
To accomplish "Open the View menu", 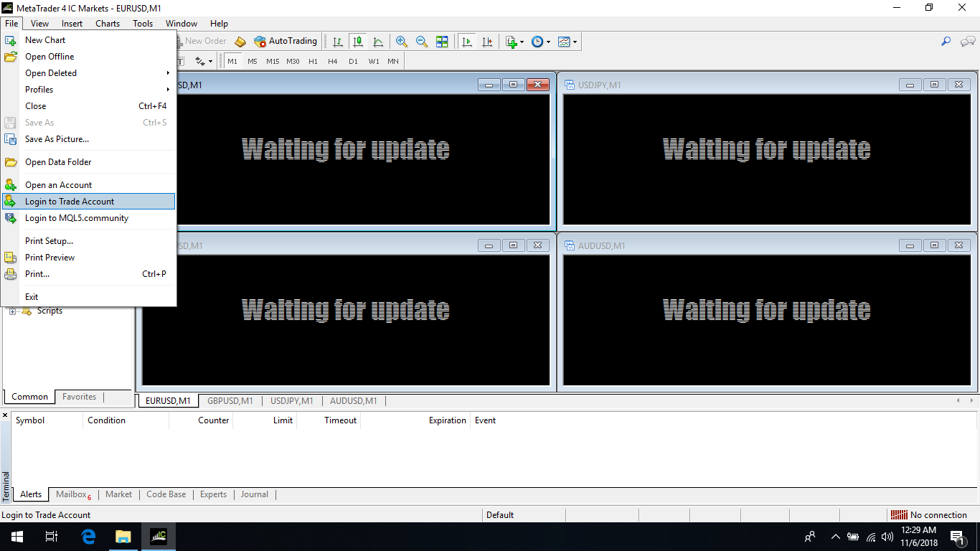I will [39, 24].
